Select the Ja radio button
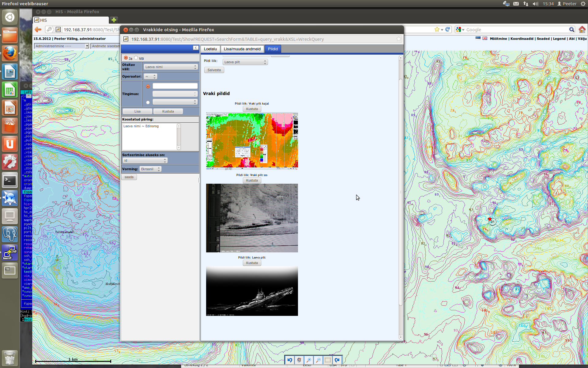This screenshot has width=588, height=368. point(126,58)
